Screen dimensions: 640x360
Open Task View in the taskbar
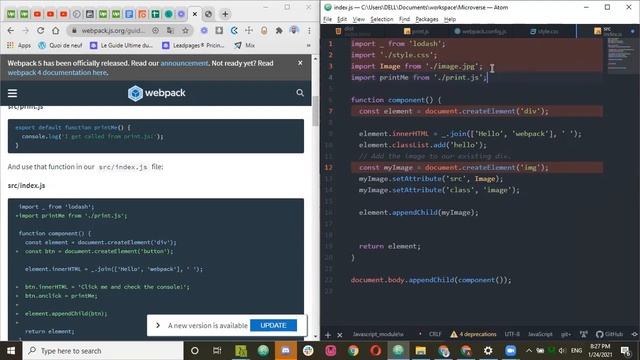point(217,351)
